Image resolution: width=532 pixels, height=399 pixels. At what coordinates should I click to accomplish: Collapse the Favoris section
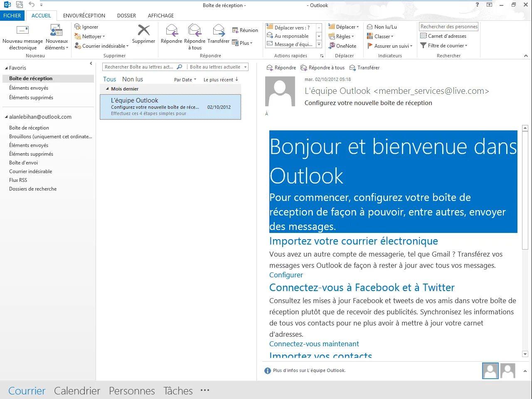[6, 68]
